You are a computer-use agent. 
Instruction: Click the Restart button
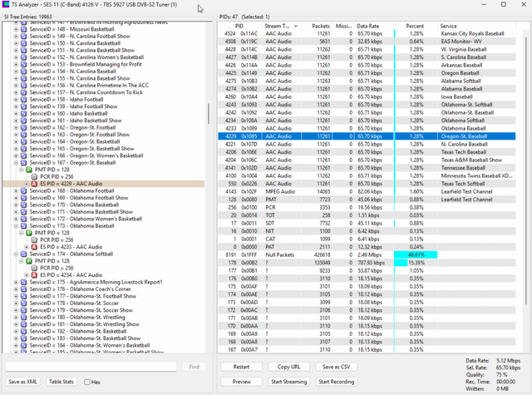coord(241,367)
